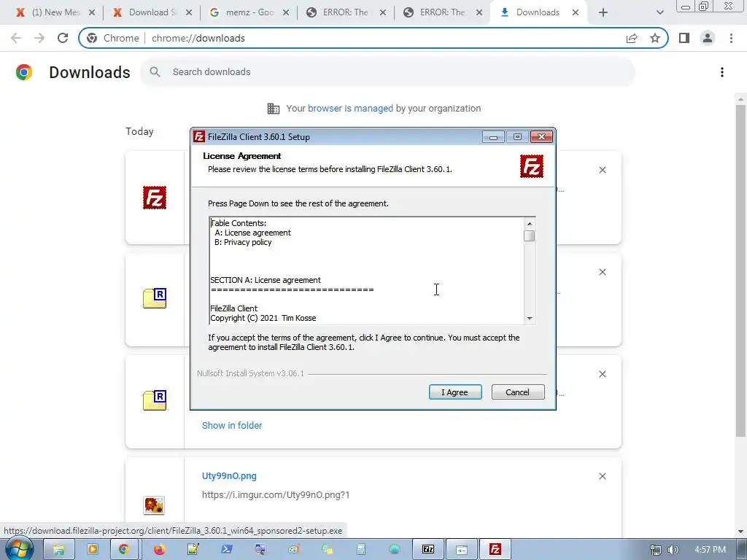Cancel the FileZilla setup

(x=517, y=392)
